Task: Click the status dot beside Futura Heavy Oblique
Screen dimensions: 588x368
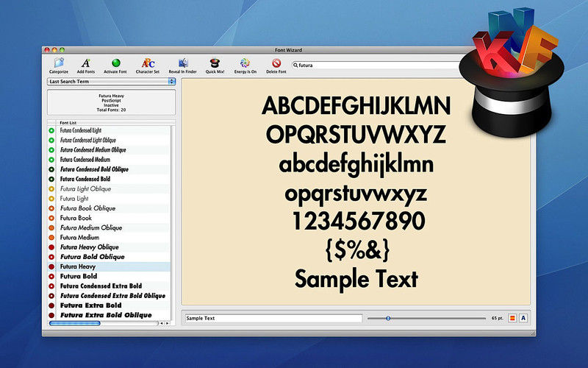Action: (51, 247)
